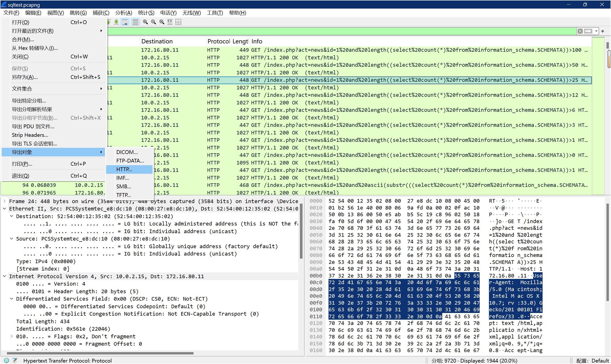Collapse the Ethernet II tree node
611x364 pixels.
click(5, 209)
